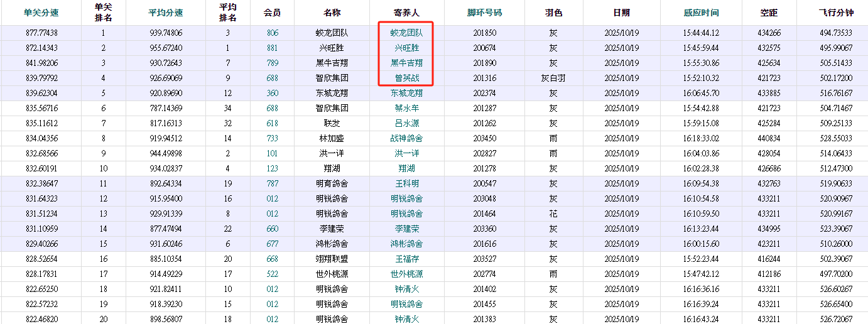
Task: Click the 感应时间 column header
Action: point(701,13)
